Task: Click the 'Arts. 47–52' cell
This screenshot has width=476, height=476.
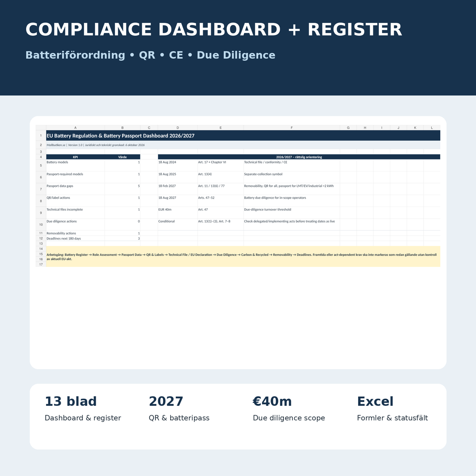Action: pyautogui.click(x=221, y=201)
